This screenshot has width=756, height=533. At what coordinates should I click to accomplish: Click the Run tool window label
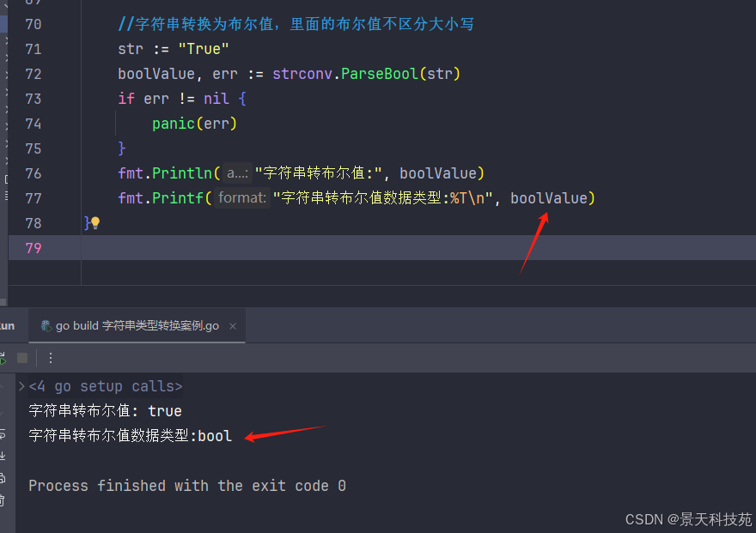point(7,326)
